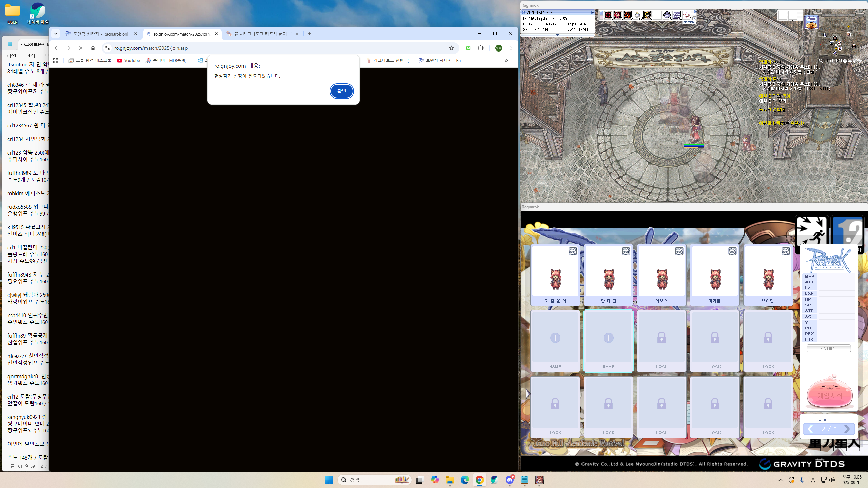The width and height of the screenshot is (868, 488).
Task: Select character 카보스 slot
Action: 662,275
